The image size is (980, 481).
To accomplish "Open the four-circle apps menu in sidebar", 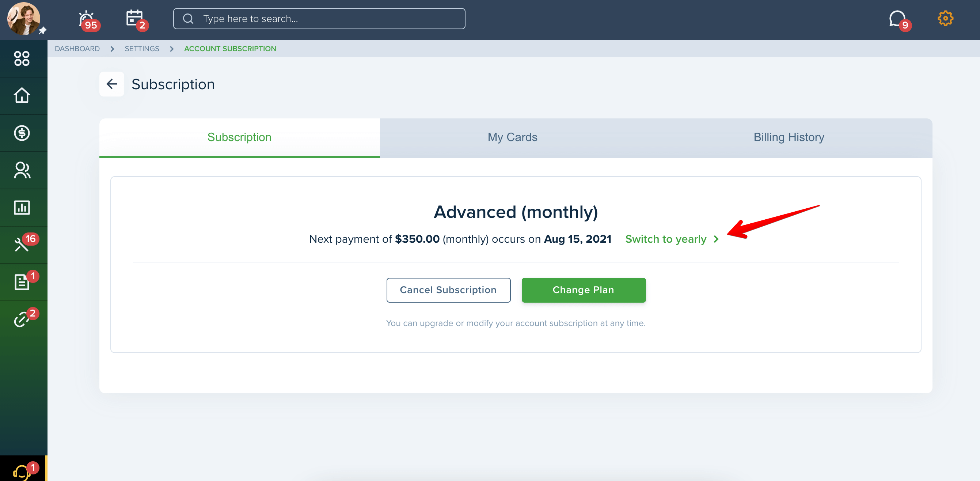I will tap(22, 58).
